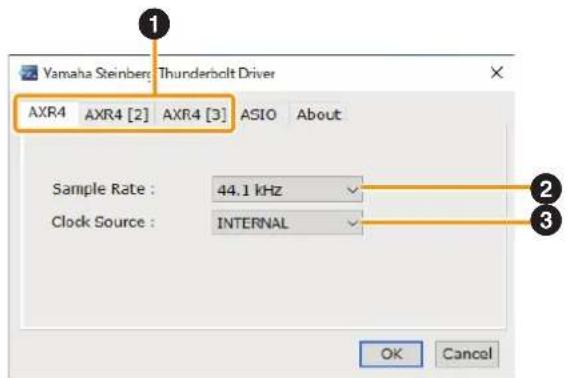The width and height of the screenshot is (568, 378).
Task: Open the Clock Source dropdown
Action: tap(287, 223)
